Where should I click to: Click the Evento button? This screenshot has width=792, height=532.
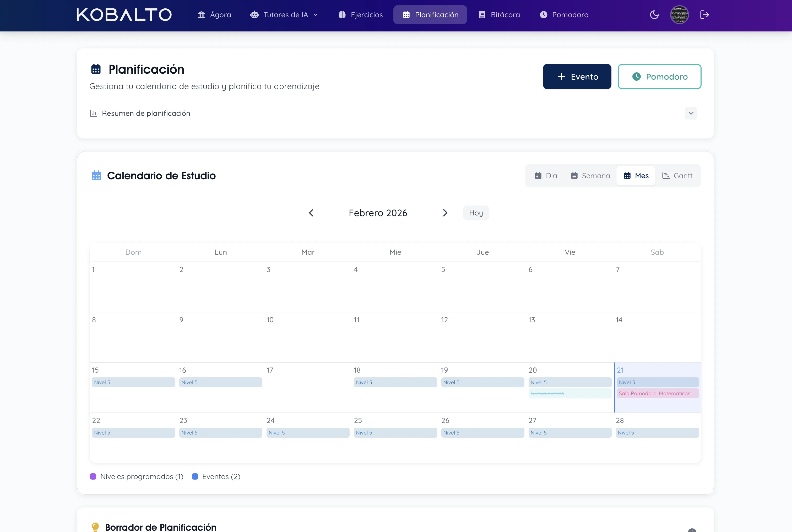577,76
